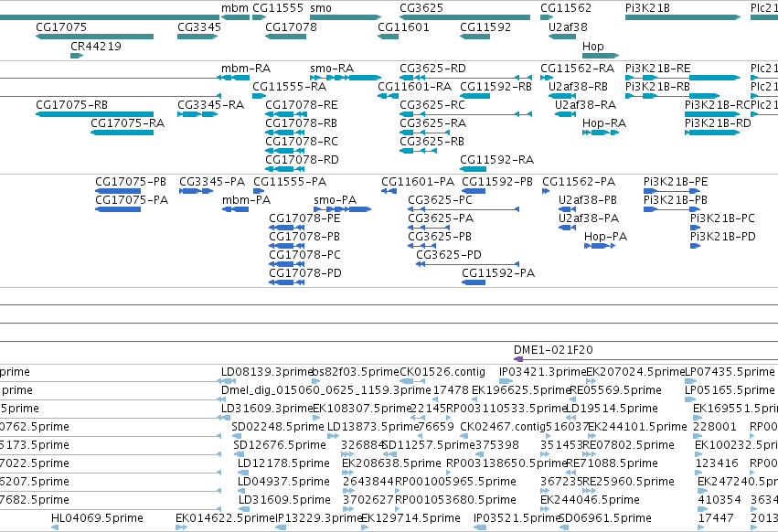Click EST LD08139.3prime
Screen dimensions: 778x532
[268, 372]
